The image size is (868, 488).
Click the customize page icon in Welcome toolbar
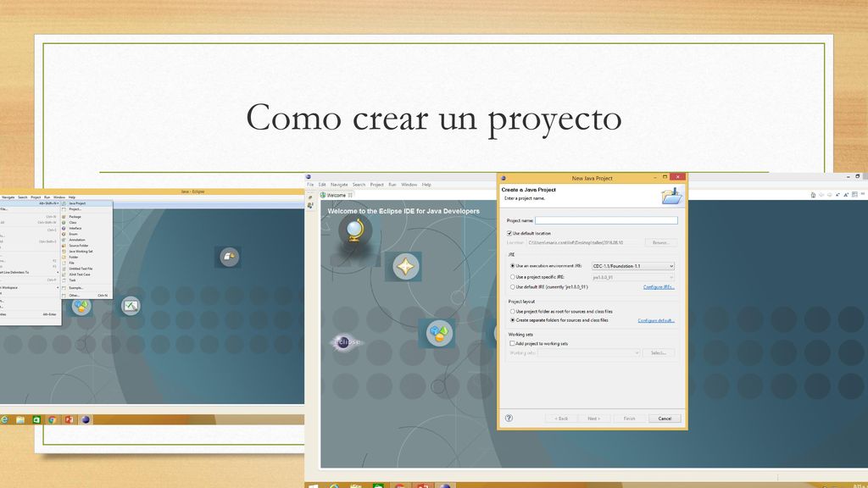tap(854, 195)
